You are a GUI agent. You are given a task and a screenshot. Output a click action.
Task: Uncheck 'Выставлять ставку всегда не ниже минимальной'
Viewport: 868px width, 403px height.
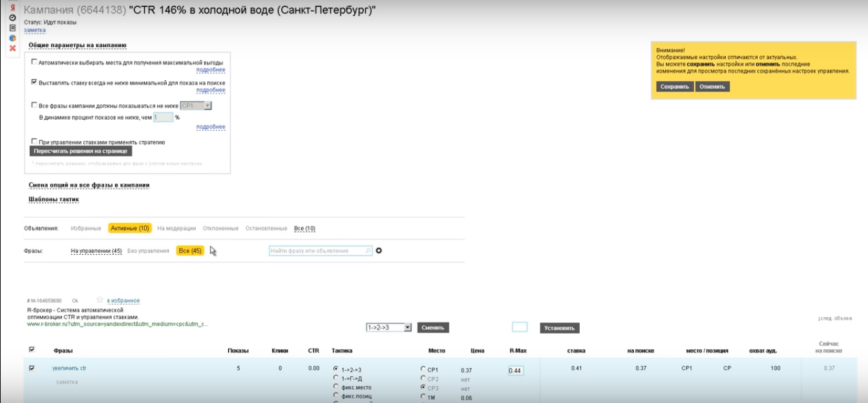coord(34,83)
